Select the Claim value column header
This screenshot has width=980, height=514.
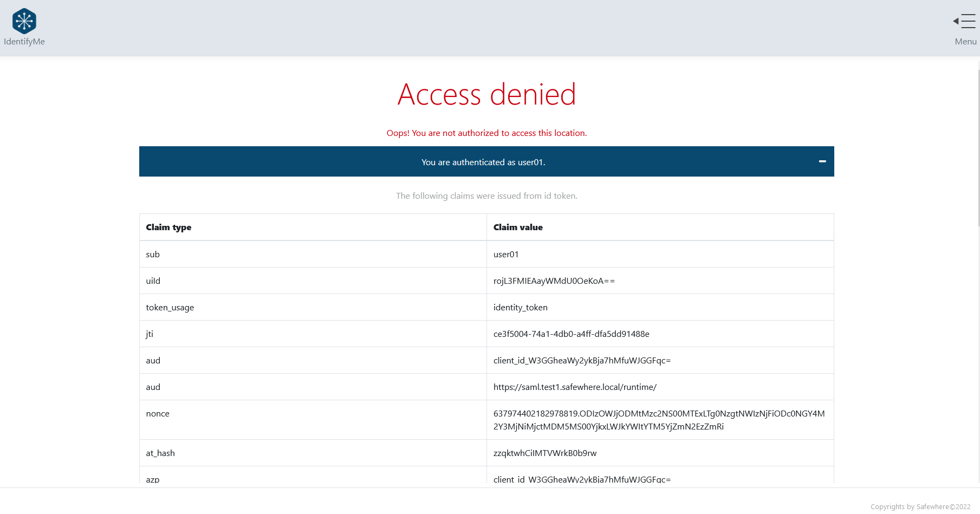click(x=518, y=227)
